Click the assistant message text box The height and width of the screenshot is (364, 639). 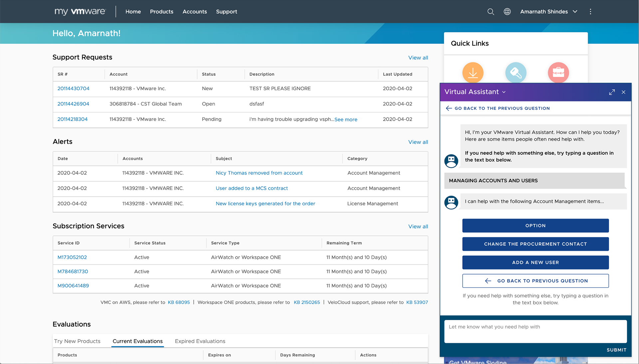(x=535, y=331)
